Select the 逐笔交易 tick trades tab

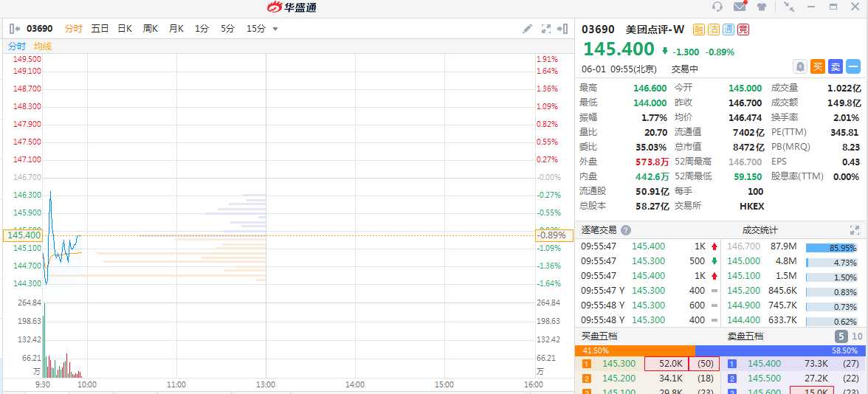pyautogui.click(x=600, y=230)
